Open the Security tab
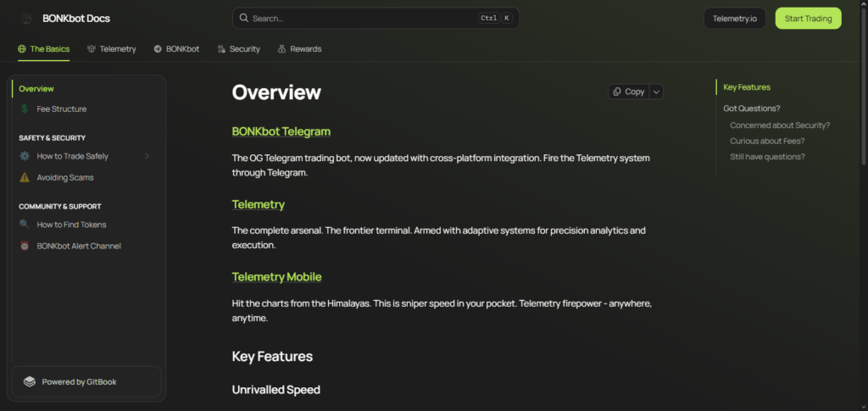The width and height of the screenshot is (868, 411). [238, 49]
